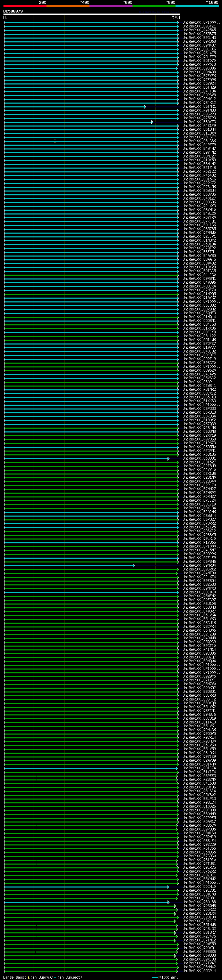Click the white query sequence bar
Image resolution: width=222 pixels, height=980 pixels.
92,14
